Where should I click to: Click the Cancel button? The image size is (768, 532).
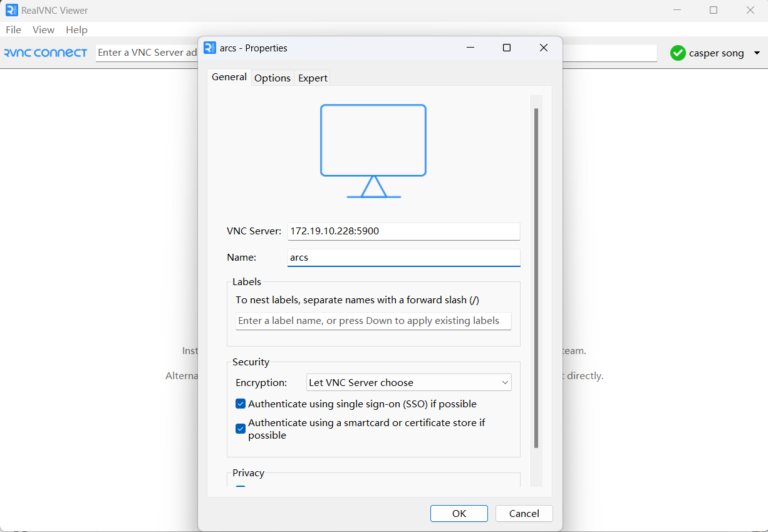[x=524, y=514]
